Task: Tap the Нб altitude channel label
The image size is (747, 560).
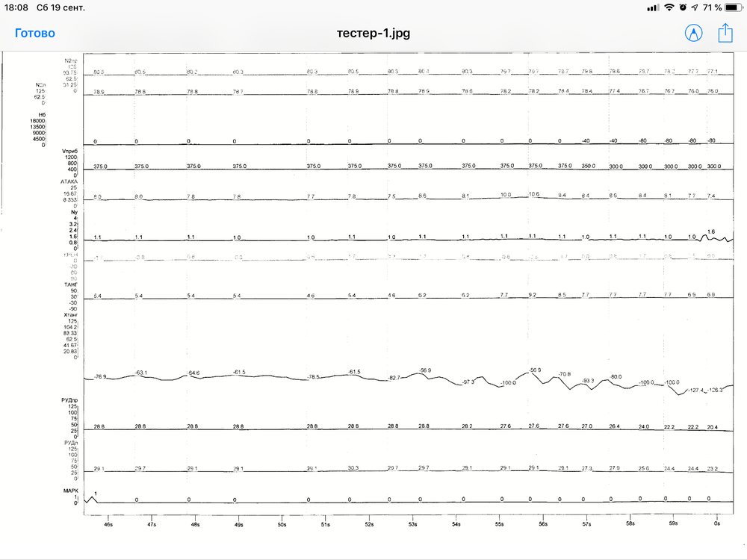Action: tap(42, 115)
